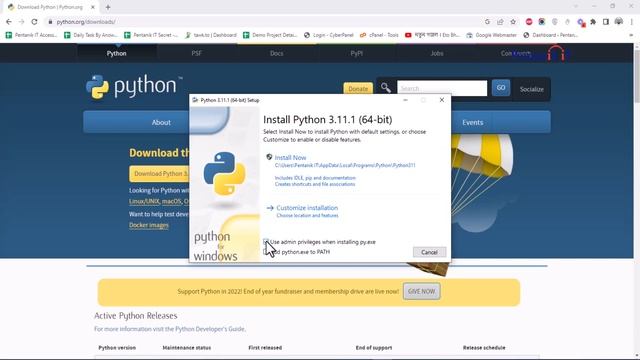Open Google Webmaster bookmark
The image size is (640, 360).
pos(491,35)
